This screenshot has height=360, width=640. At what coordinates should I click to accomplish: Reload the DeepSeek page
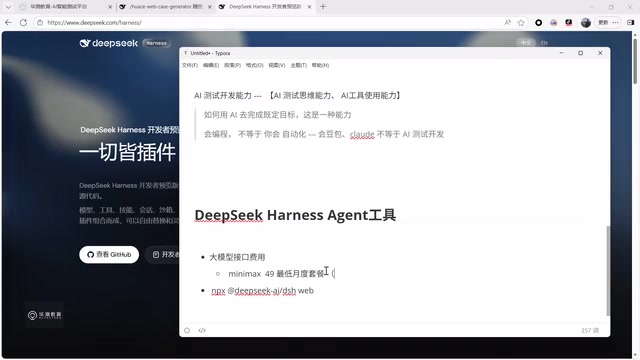tap(23, 22)
